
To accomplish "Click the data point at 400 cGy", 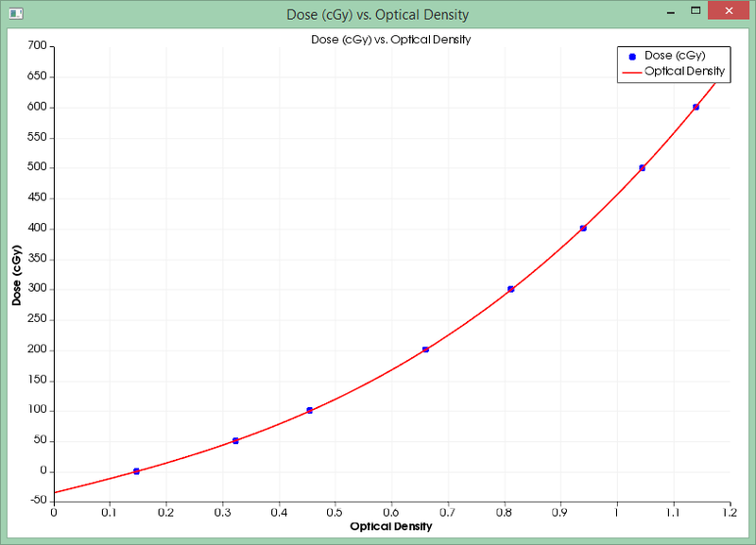I will point(583,228).
